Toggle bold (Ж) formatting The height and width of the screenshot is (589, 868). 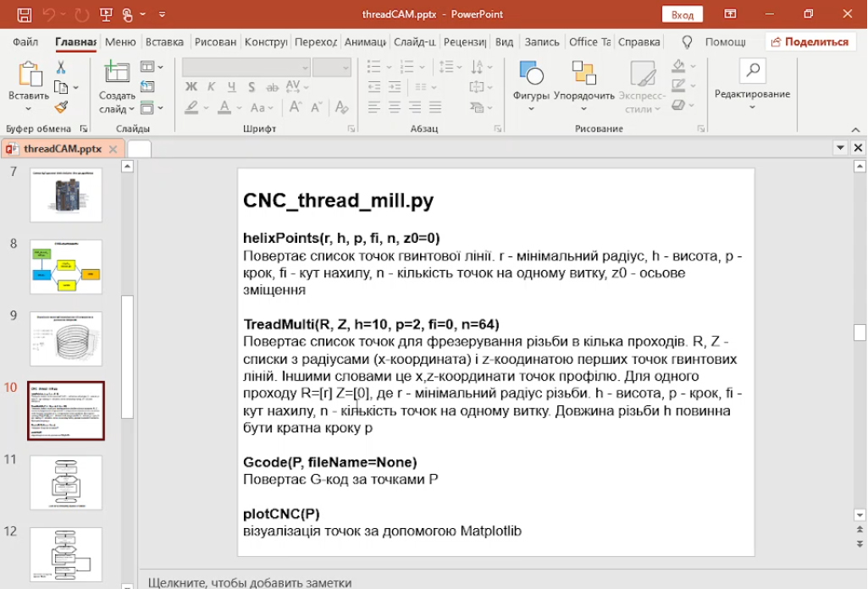point(191,86)
